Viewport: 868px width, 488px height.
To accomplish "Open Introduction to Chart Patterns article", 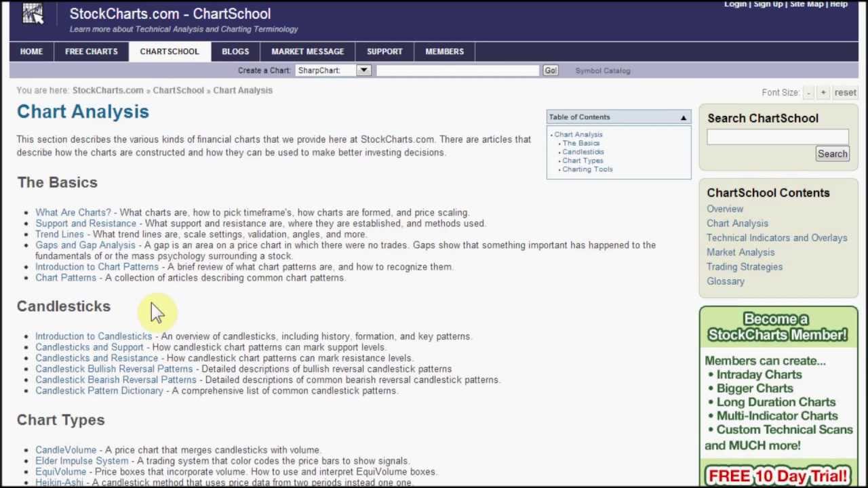I will pyautogui.click(x=97, y=266).
